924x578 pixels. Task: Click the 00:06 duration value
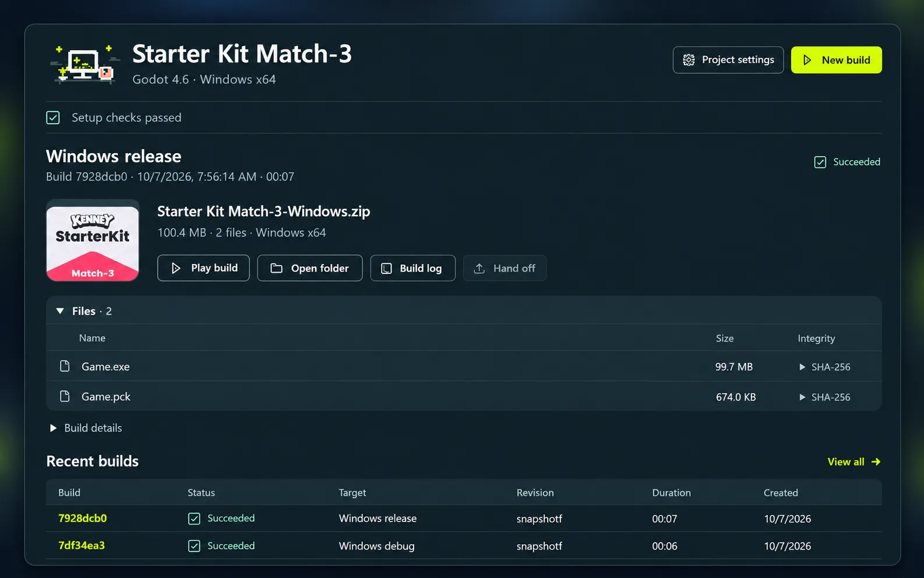[665, 547]
